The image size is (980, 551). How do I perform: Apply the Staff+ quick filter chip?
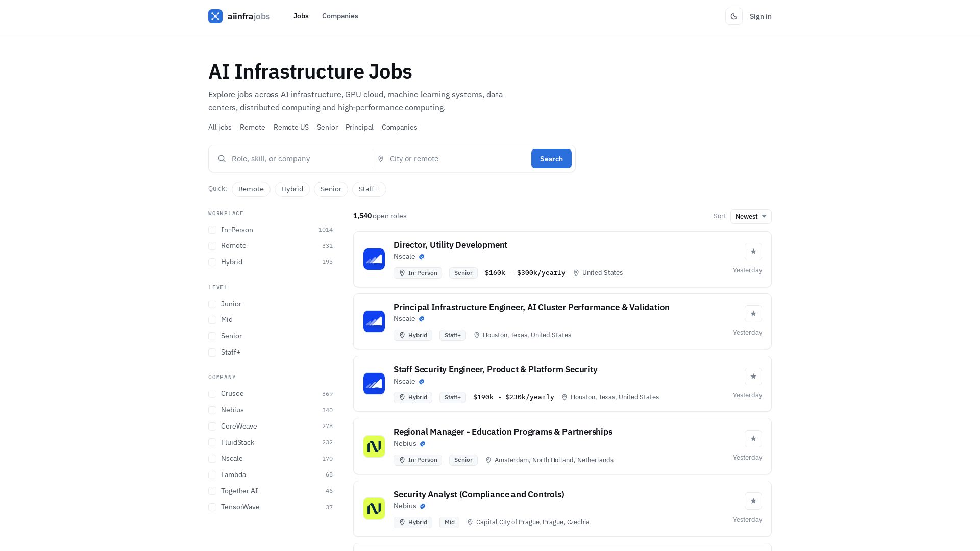pos(369,189)
